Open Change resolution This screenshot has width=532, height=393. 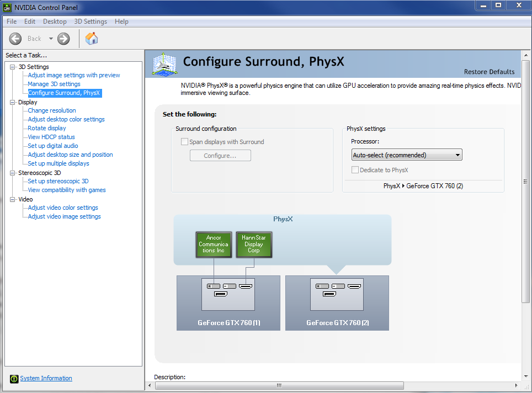tap(52, 110)
